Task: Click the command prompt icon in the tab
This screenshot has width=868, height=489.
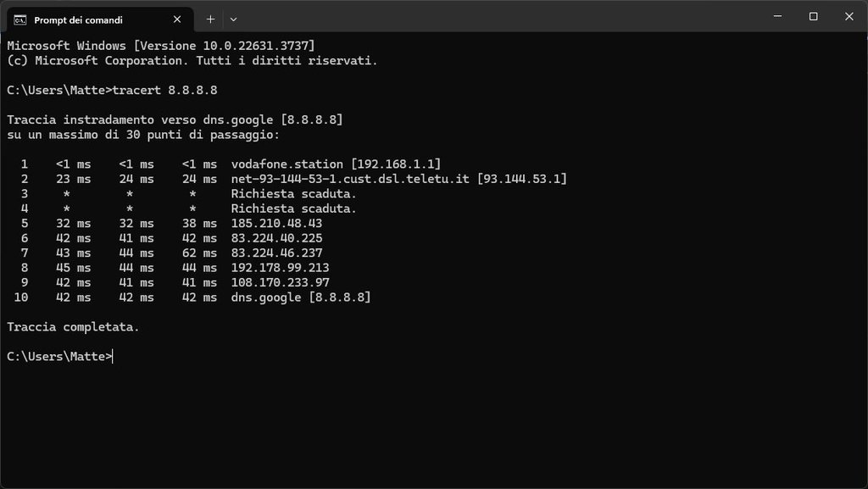Action: coord(20,19)
